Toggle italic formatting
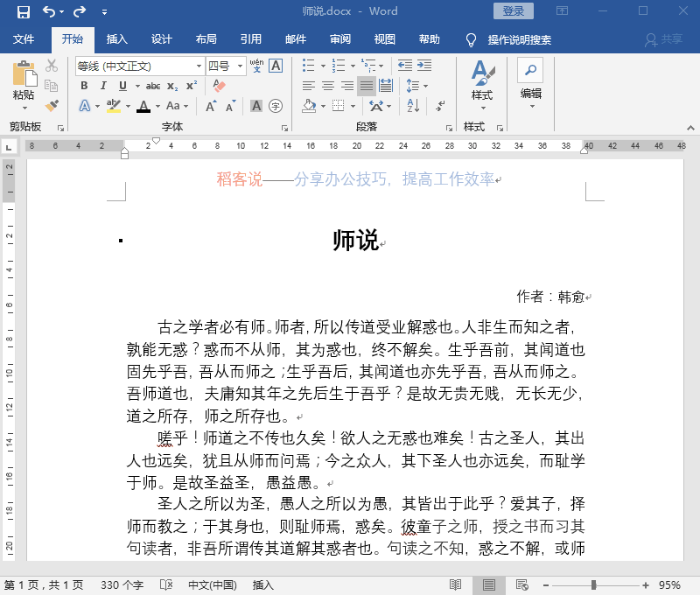The image size is (700, 595). coord(103,86)
